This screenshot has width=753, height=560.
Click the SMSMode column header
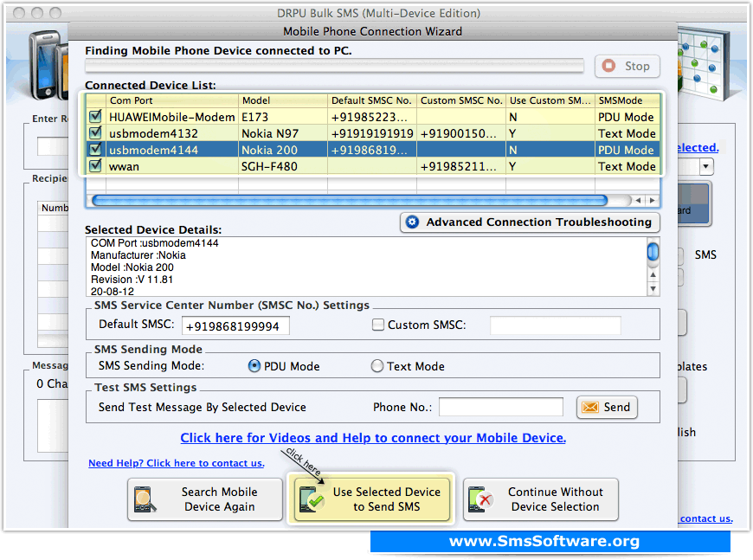(x=627, y=100)
